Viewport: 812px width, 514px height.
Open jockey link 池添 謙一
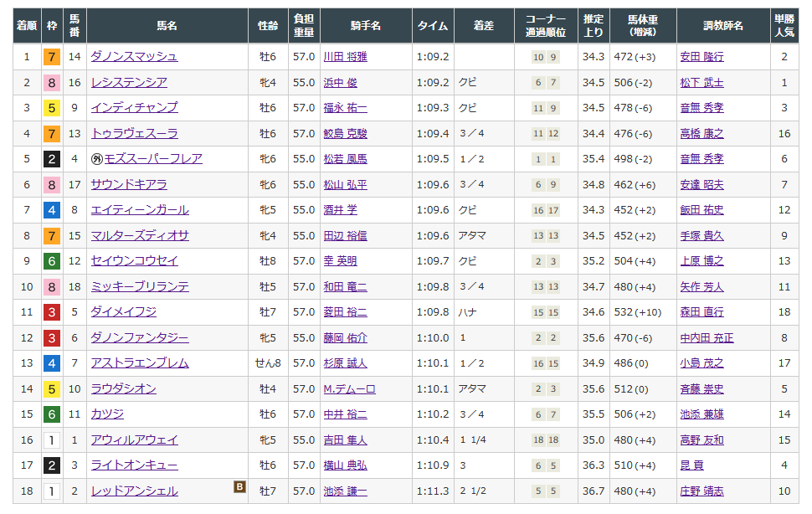[x=346, y=491]
